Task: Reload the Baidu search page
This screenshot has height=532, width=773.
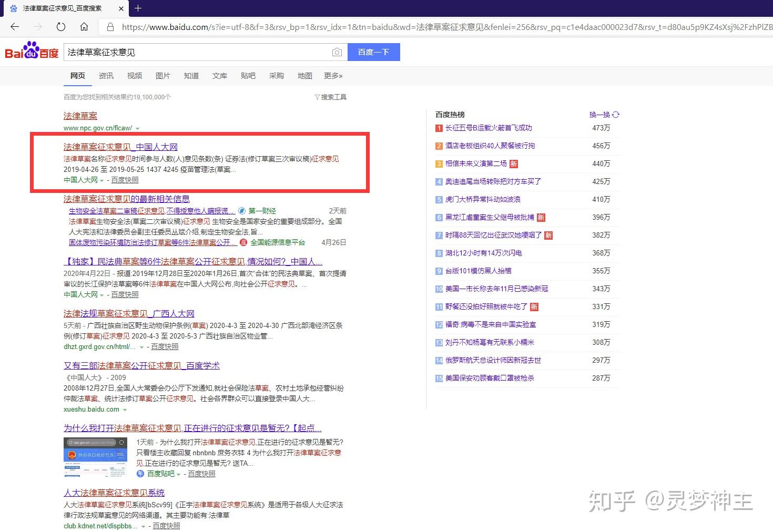Action: (61, 27)
